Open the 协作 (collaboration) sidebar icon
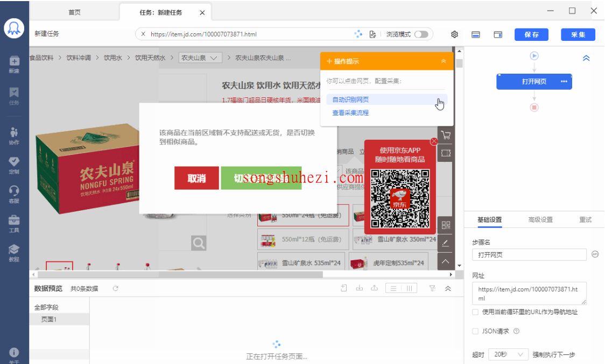 14,136
